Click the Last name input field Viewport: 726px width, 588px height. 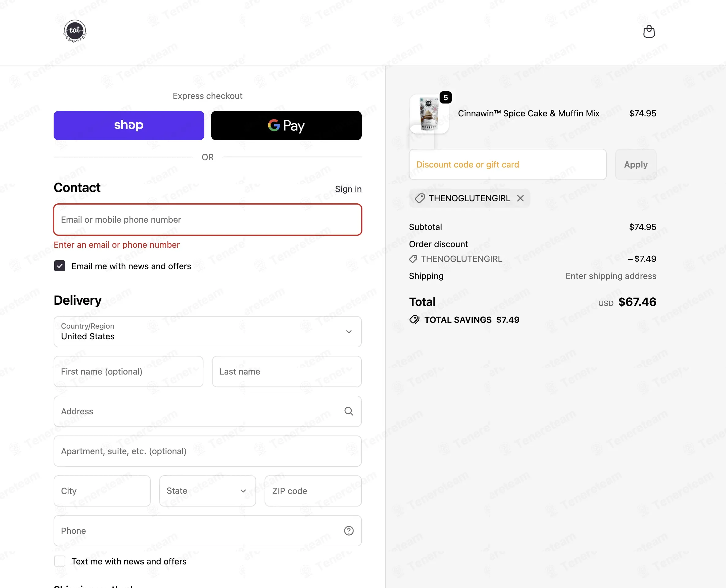point(287,371)
